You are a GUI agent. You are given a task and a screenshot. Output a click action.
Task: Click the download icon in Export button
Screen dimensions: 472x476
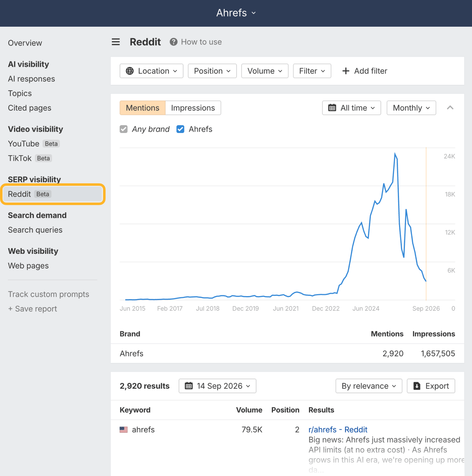tap(417, 386)
